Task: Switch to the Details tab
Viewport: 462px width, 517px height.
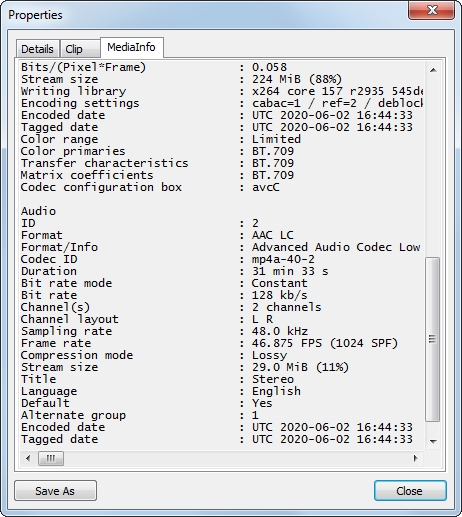Action: click(x=37, y=49)
